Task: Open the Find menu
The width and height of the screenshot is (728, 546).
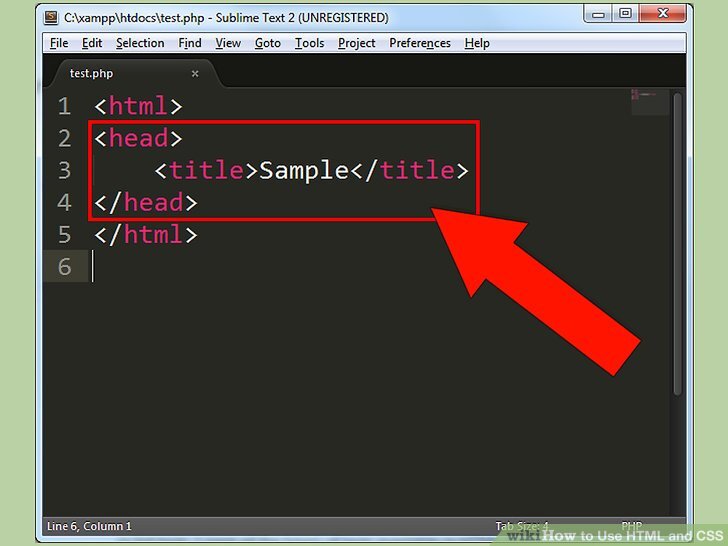Action: click(x=190, y=43)
